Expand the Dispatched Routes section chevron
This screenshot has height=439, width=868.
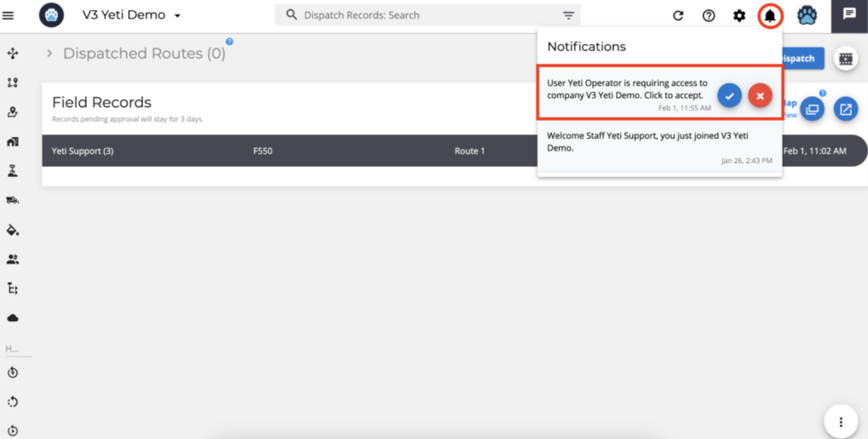pos(49,54)
